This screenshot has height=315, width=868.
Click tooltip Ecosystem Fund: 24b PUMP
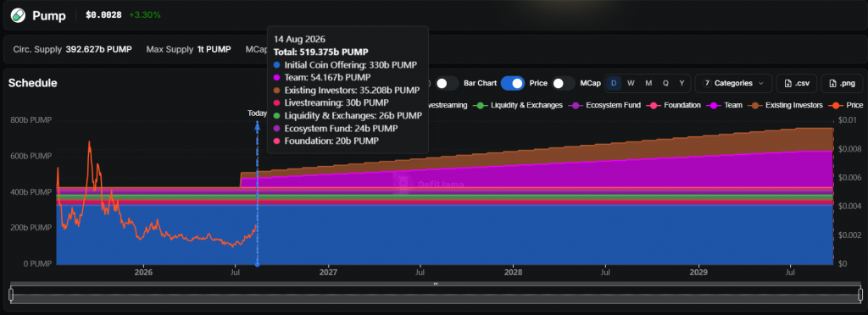(x=335, y=128)
